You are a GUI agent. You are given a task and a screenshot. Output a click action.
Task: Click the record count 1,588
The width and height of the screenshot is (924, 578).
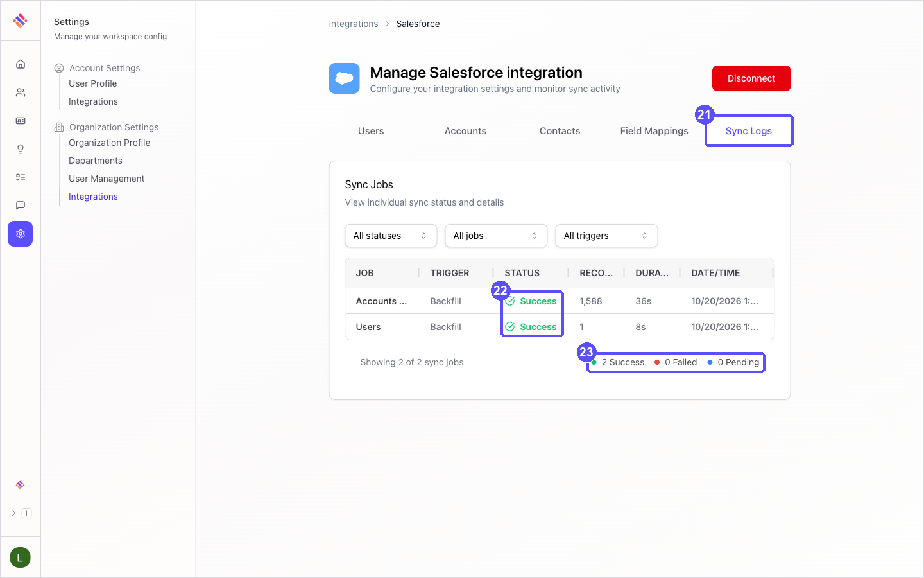[591, 301]
